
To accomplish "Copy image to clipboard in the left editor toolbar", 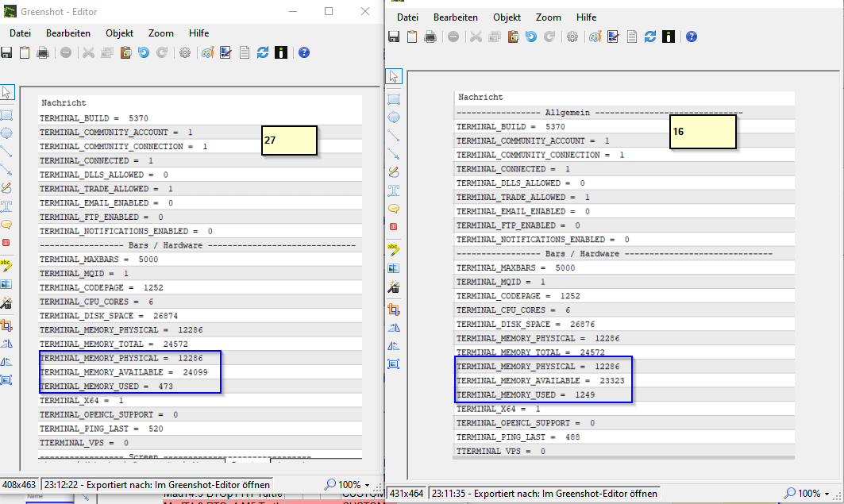I will pyautogui.click(x=25, y=52).
